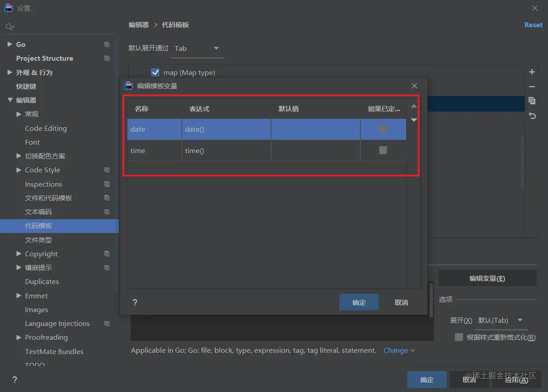Click the Reset link
548x392 pixels.
click(x=533, y=25)
